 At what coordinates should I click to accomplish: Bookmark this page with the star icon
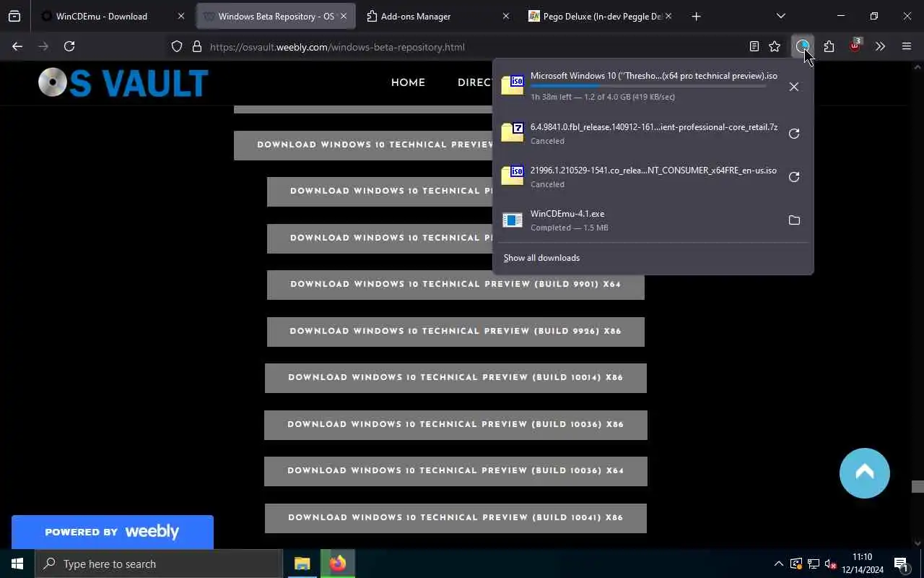click(x=775, y=47)
